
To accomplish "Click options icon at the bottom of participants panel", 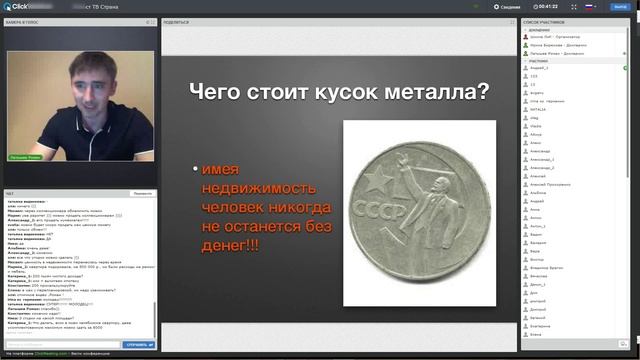I will (x=623, y=344).
